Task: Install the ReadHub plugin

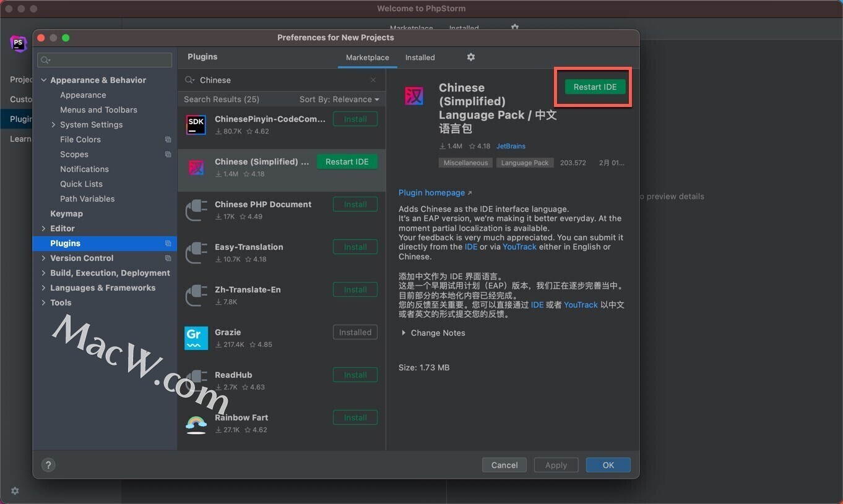Action: point(355,375)
